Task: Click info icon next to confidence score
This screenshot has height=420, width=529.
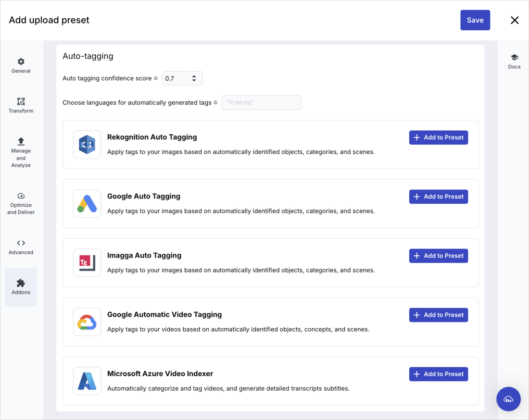Action: pos(156,78)
